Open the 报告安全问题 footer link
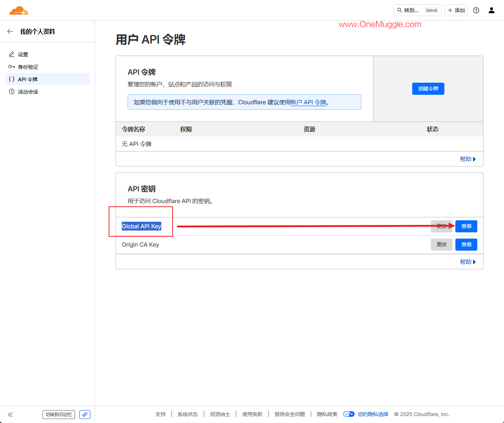Image resolution: width=504 pixels, height=423 pixels. point(290,414)
